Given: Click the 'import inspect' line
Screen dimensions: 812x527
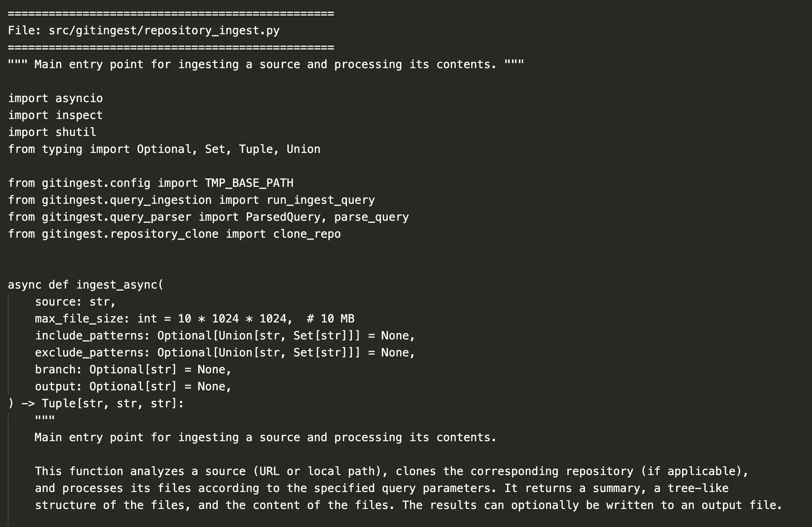Looking at the screenshot, I should coord(55,115).
